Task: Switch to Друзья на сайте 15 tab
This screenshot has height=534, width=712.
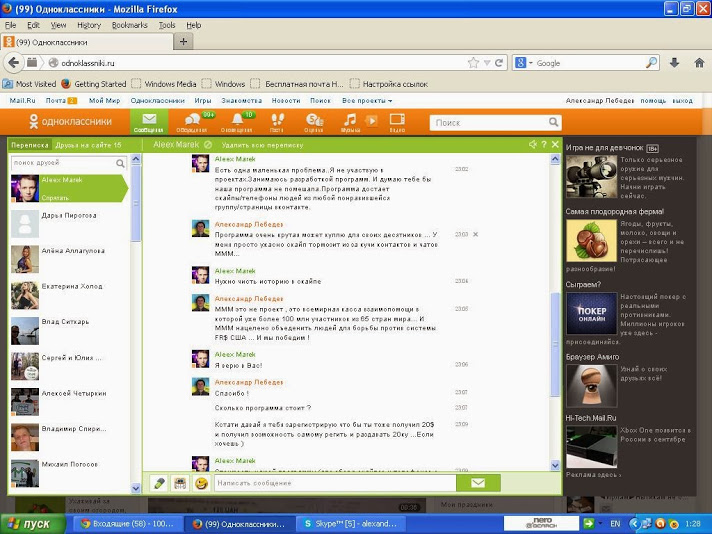Action: click(88, 145)
